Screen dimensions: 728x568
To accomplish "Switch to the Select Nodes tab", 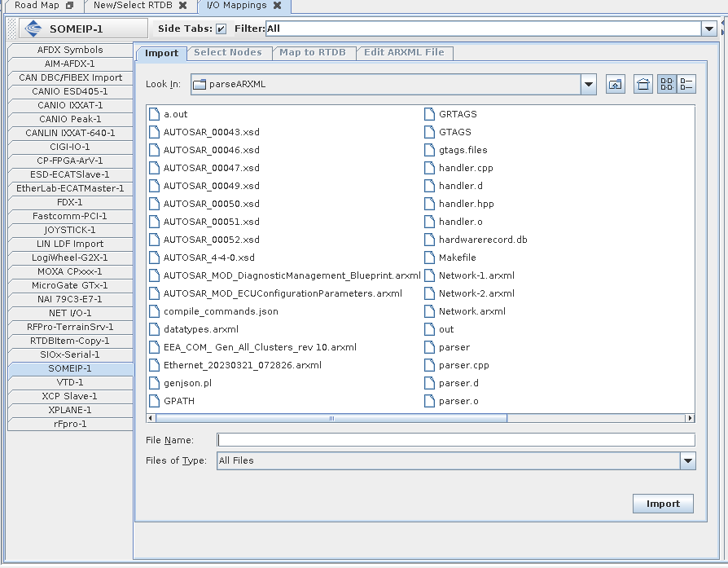I will coord(228,52).
